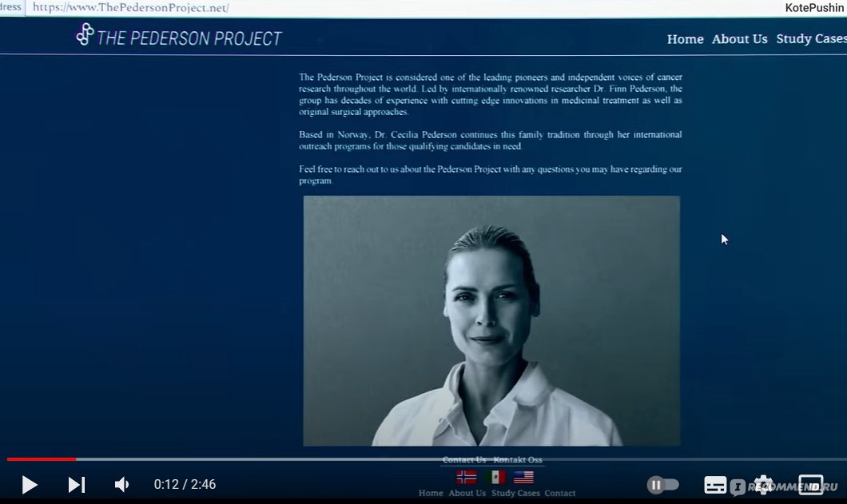Open video settings gear
This screenshot has width=847, height=504.
tap(763, 485)
